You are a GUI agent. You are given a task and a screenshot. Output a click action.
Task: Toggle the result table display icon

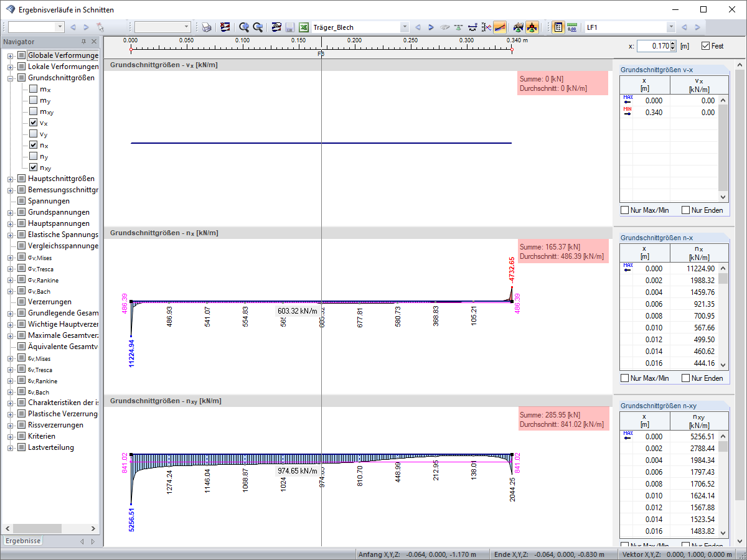[558, 27]
